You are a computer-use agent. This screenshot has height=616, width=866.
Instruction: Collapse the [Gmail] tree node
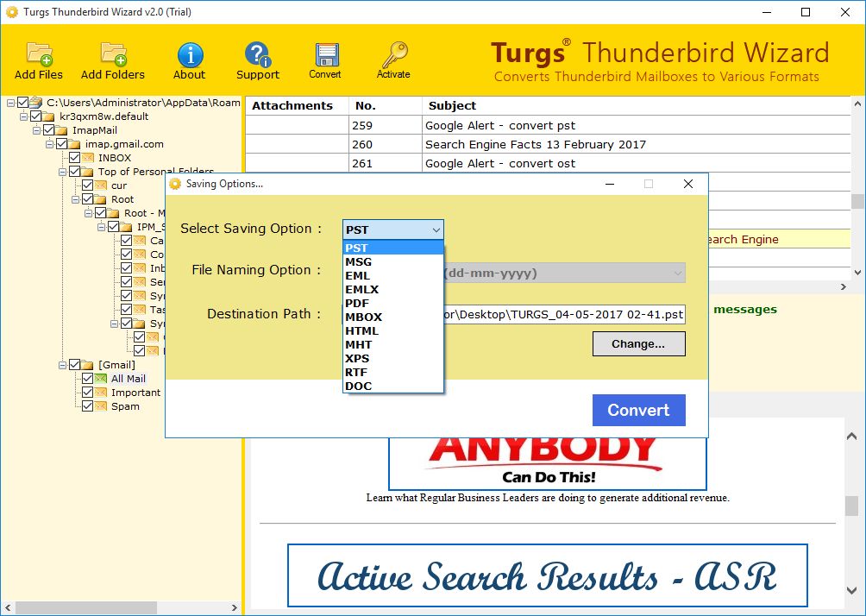click(x=62, y=365)
